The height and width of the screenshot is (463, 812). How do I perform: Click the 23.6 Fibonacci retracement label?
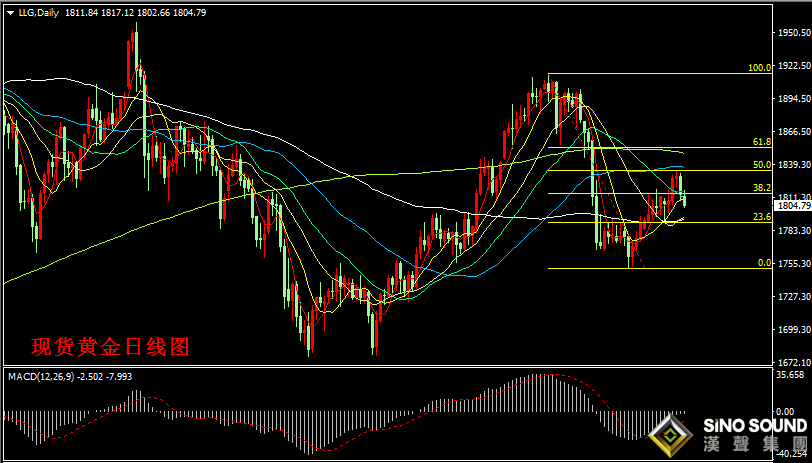pyautogui.click(x=762, y=216)
